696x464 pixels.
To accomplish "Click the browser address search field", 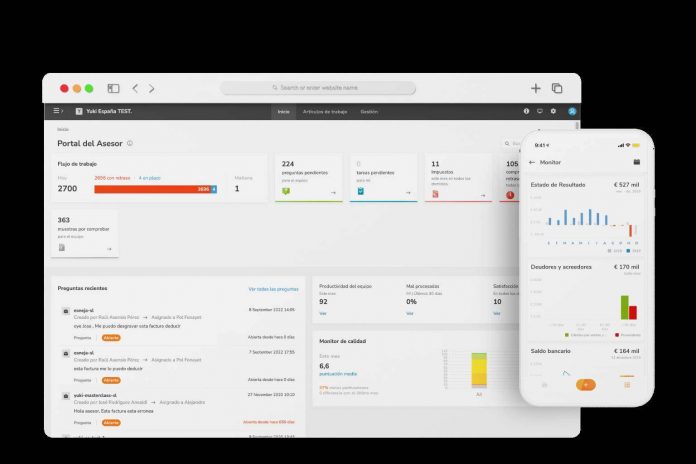I will point(318,88).
